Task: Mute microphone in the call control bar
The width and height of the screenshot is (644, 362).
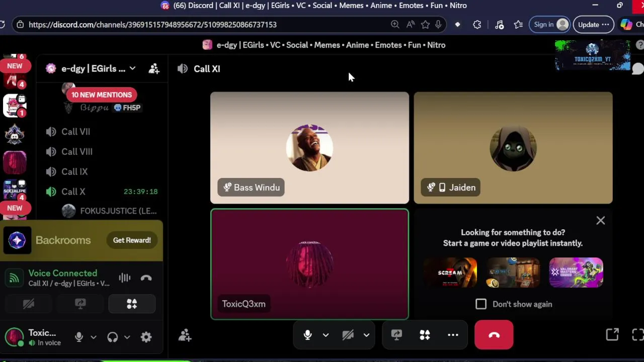Action: point(307,335)
